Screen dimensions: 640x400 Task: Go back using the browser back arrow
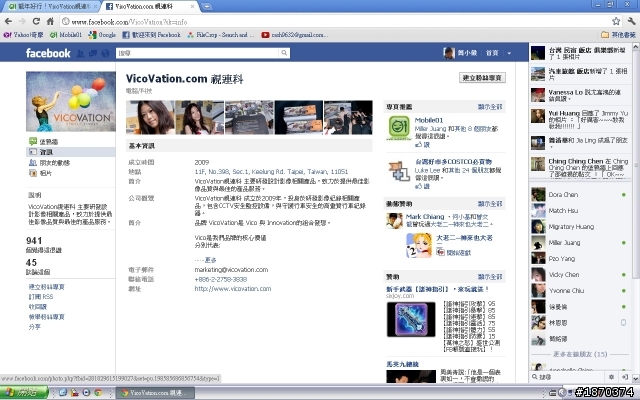pos(8,21)
